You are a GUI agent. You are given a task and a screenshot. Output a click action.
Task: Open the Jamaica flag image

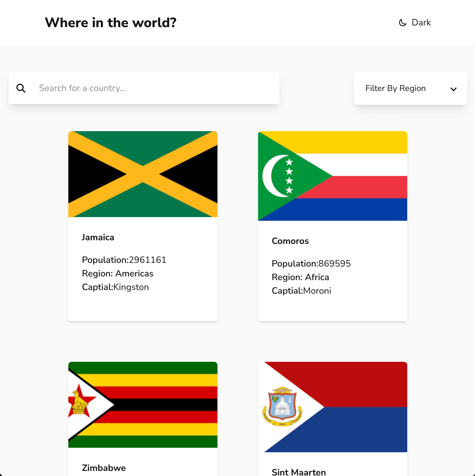click(x=143, y=174)
